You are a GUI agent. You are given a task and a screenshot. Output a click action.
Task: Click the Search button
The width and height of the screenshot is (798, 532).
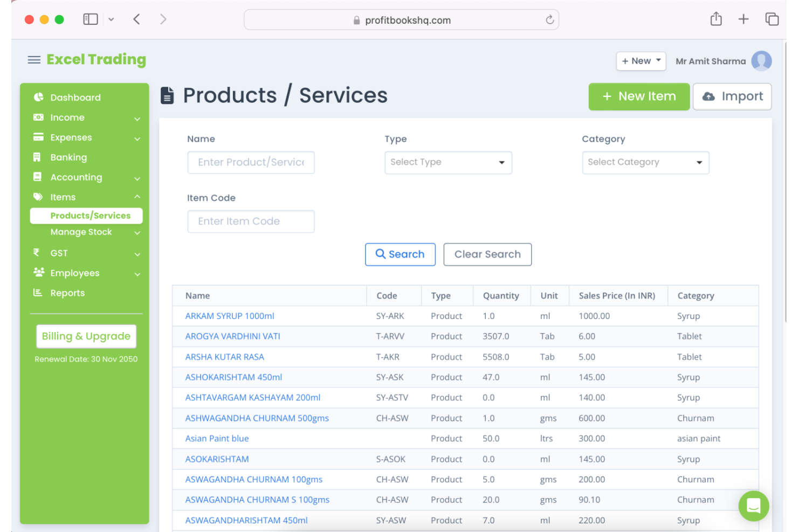[x=400, y=254]
